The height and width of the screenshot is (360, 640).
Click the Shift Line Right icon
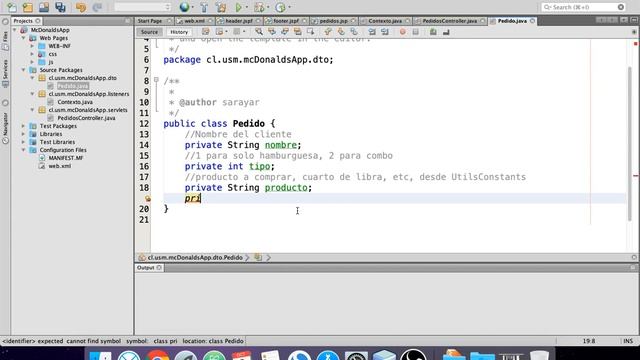[385, 31]
